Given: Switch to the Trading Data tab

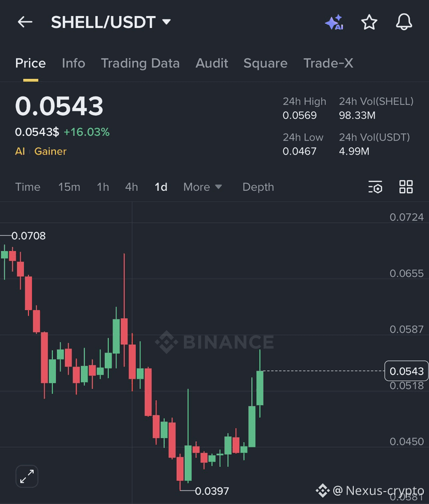Looking at the screenshot, I should [140, 63].
